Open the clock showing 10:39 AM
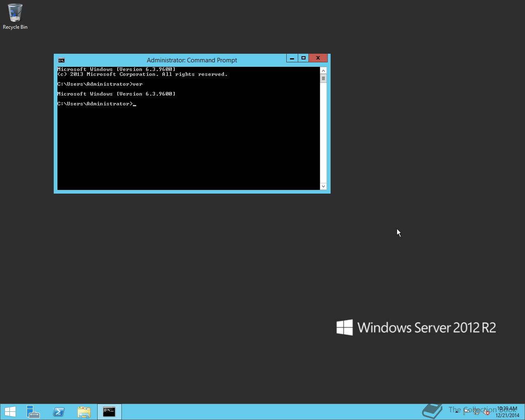Image resolution: width=525 pixels, height=420 pixels. tap(507, 412)
